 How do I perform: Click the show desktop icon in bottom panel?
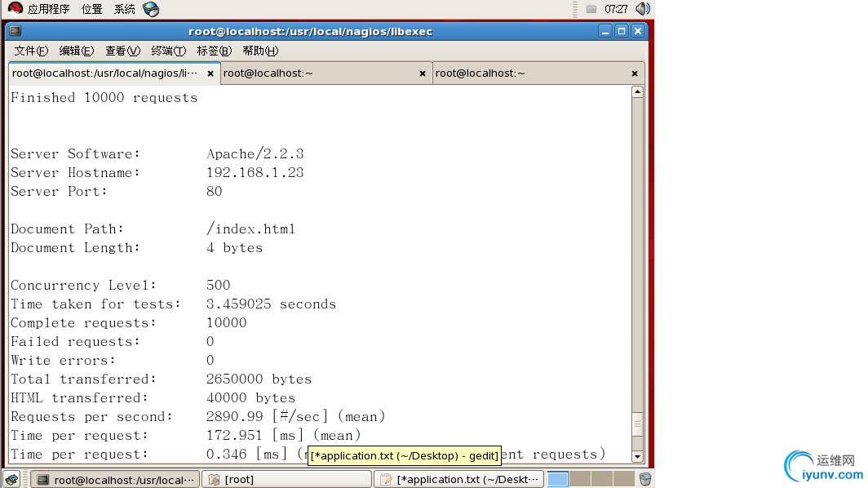pos(11,479)
